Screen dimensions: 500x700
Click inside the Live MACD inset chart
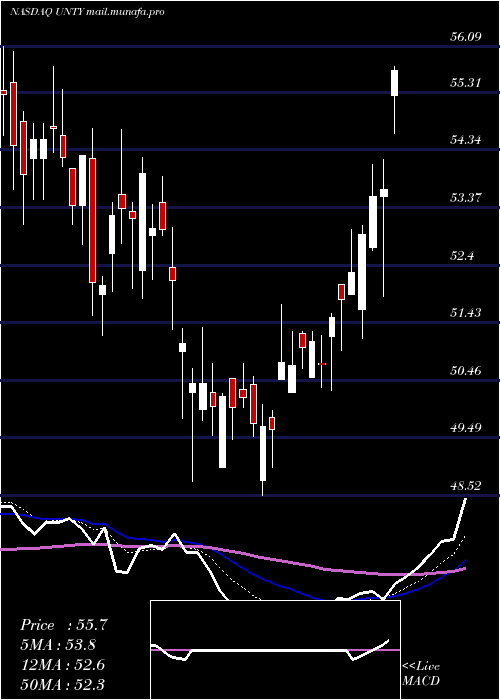click(275, 650)
